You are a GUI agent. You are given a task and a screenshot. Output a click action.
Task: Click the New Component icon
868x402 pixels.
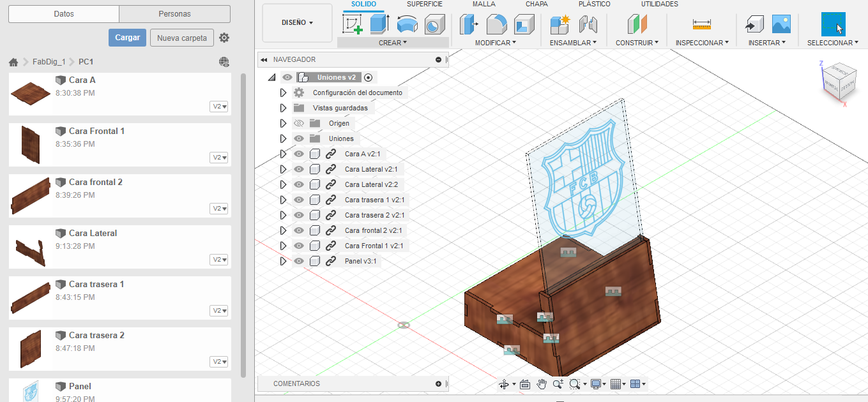tap(560, 24)
